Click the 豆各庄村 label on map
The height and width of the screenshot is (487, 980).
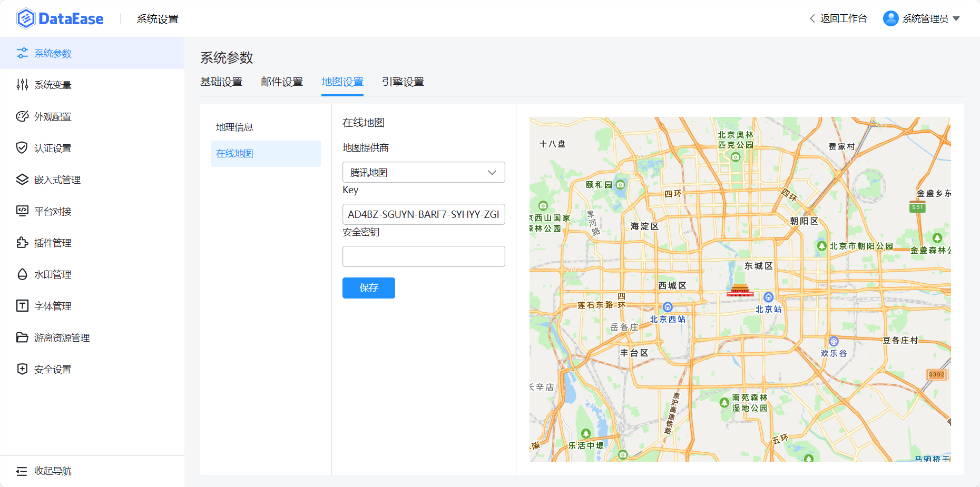[x=900, y=340]
